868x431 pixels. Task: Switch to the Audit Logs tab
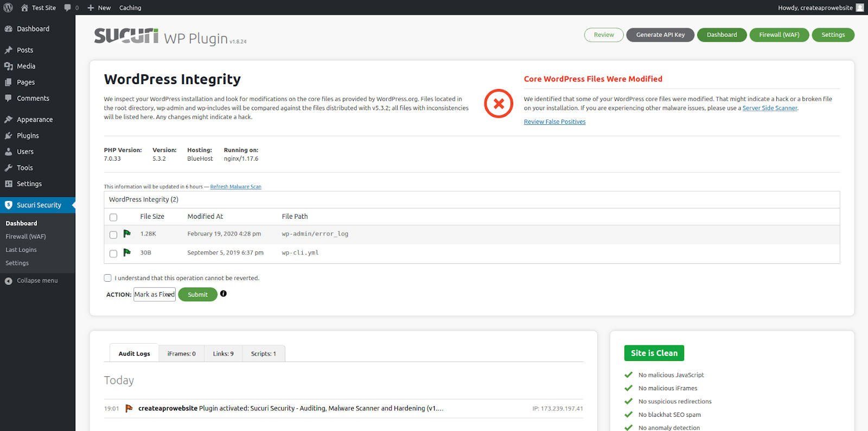134,353
